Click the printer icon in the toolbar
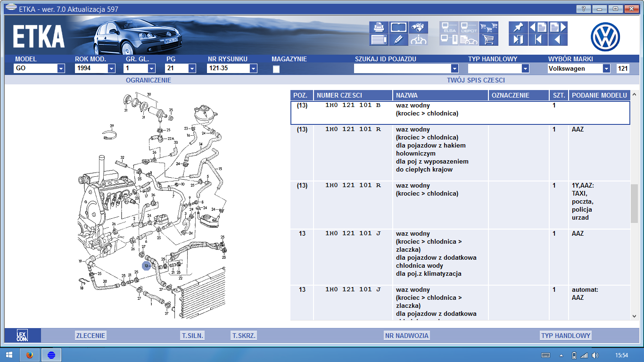 (x=379, y=27)
